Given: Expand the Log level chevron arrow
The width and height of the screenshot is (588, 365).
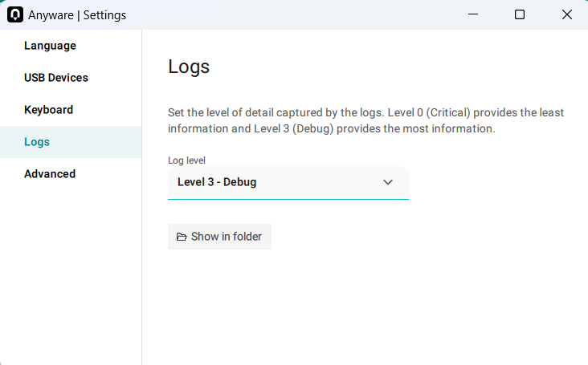Looking at the screenshot, I should (388, 182).
